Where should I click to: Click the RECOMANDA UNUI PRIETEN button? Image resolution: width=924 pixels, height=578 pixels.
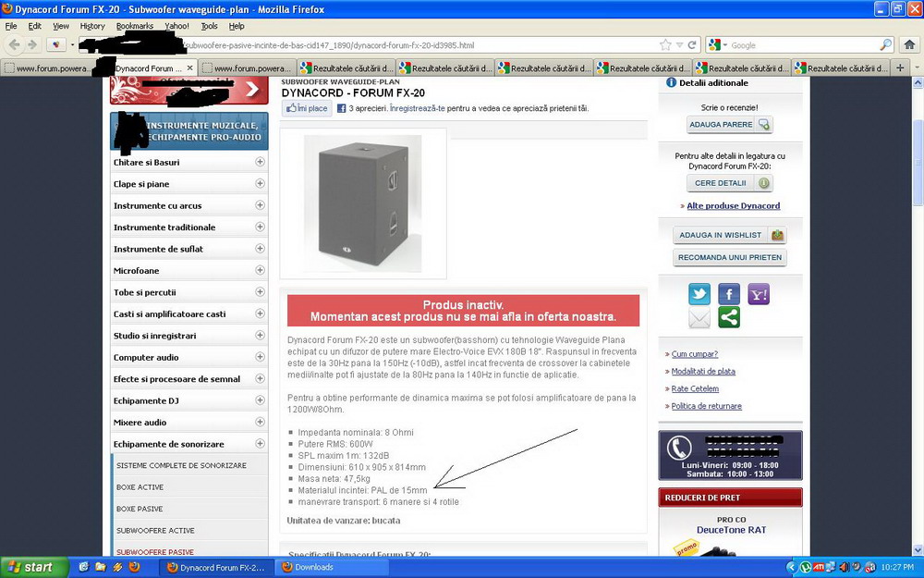coord(730,257)
